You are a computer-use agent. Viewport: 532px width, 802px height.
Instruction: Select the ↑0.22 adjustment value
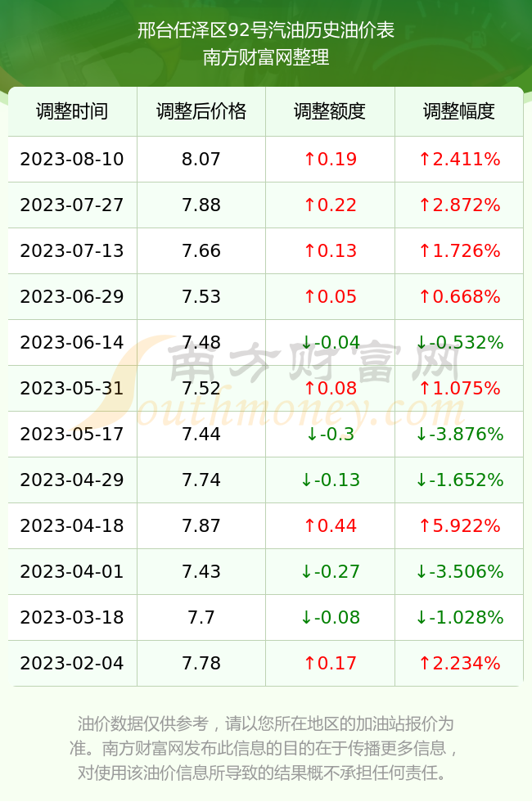tap(330, 205)
